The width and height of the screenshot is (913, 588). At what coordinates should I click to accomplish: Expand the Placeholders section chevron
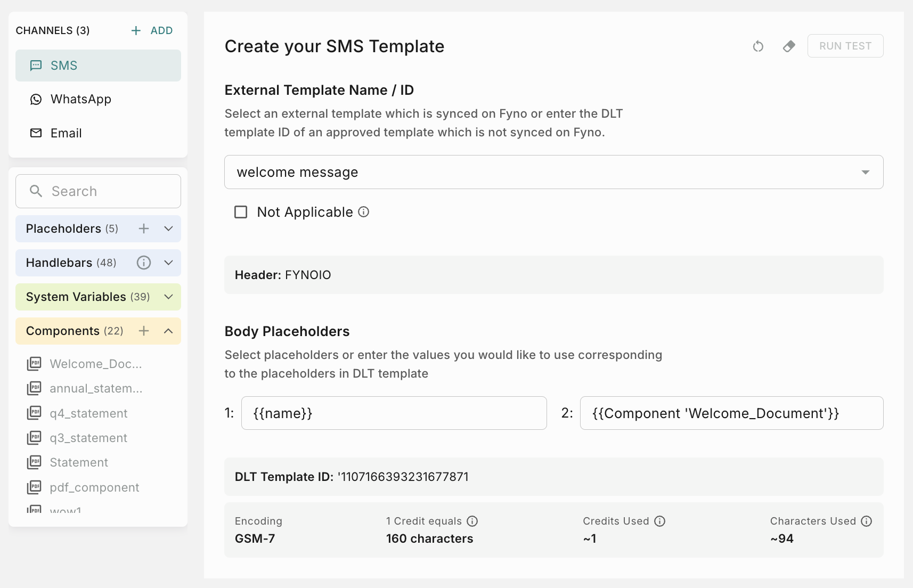click(168, 228)
